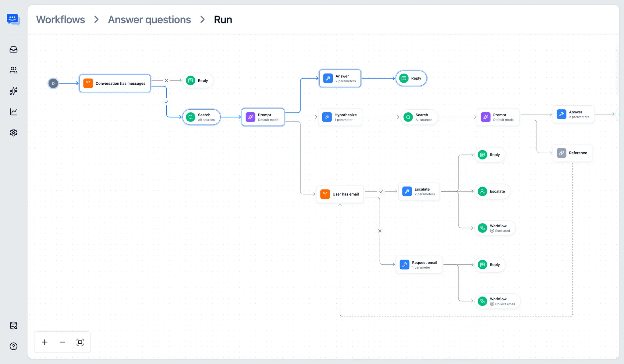The width and height of the screenshot is (624, 364).
Task: Open the Settings gear icon in sidebar
Action: pos(13,133)
